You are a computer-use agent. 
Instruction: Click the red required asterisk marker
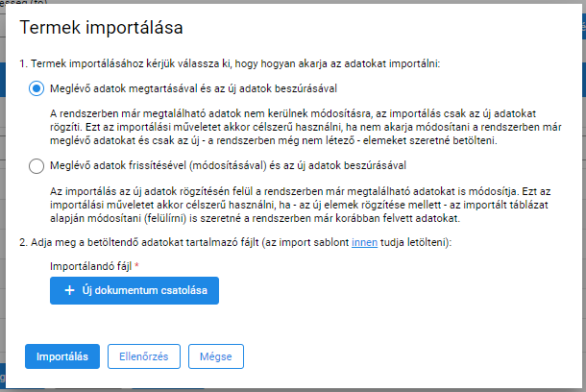[136, 265]
